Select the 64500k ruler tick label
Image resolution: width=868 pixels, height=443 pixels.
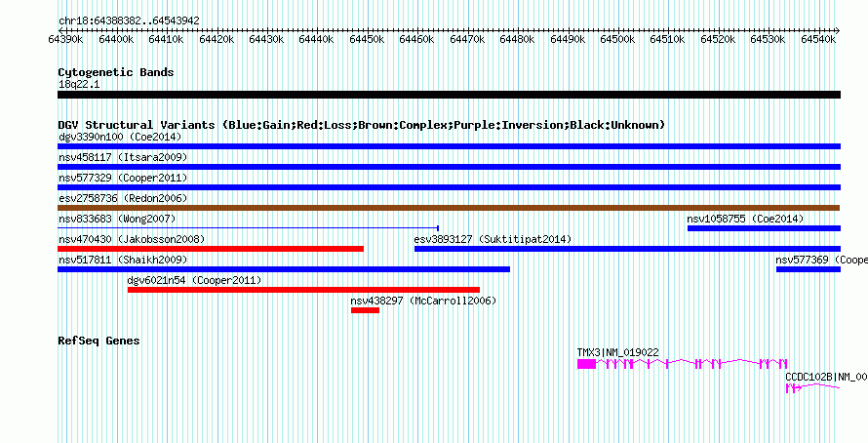tap(617, 39)
